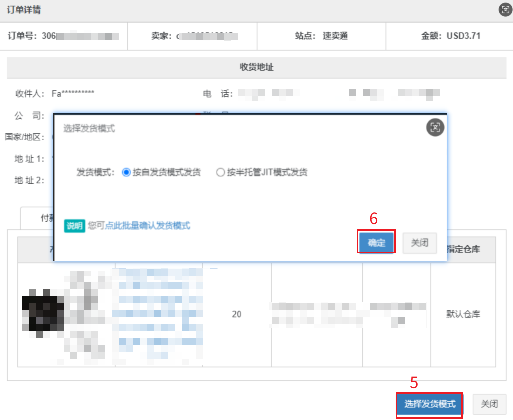Click the 指定仓库 column header
The height and width of the screenshot is (420, 513).
coord(463,250)
